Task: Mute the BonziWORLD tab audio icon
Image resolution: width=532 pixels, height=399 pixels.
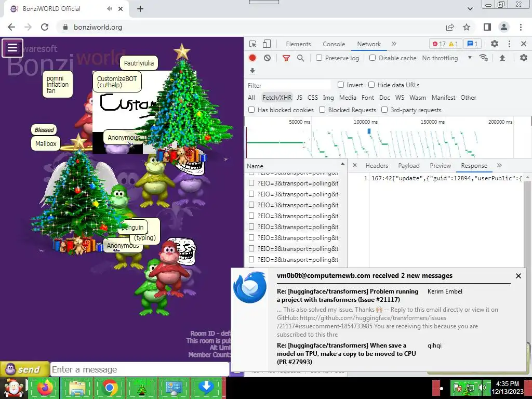Action: [109, 9]
